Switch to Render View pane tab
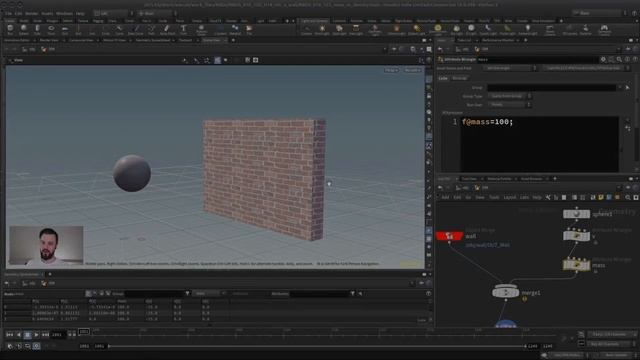Screen dimensions: 640x360 click(49, 40)
